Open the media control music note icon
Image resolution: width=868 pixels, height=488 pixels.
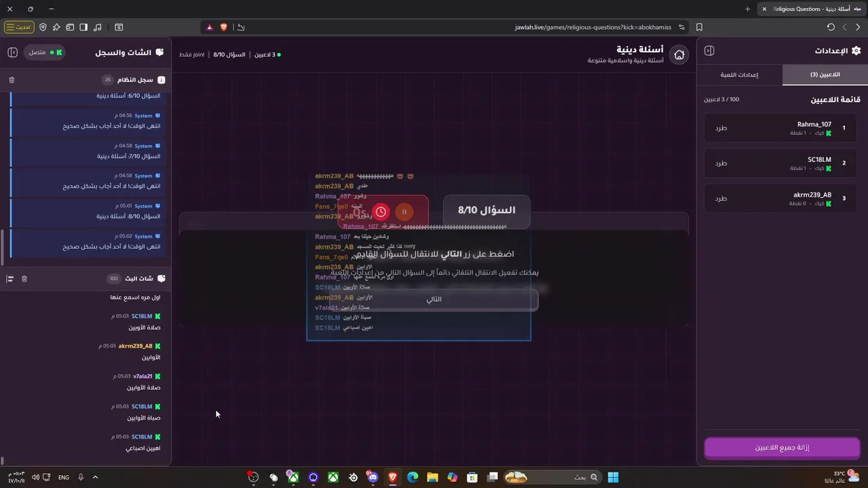[x=98, y=27]
